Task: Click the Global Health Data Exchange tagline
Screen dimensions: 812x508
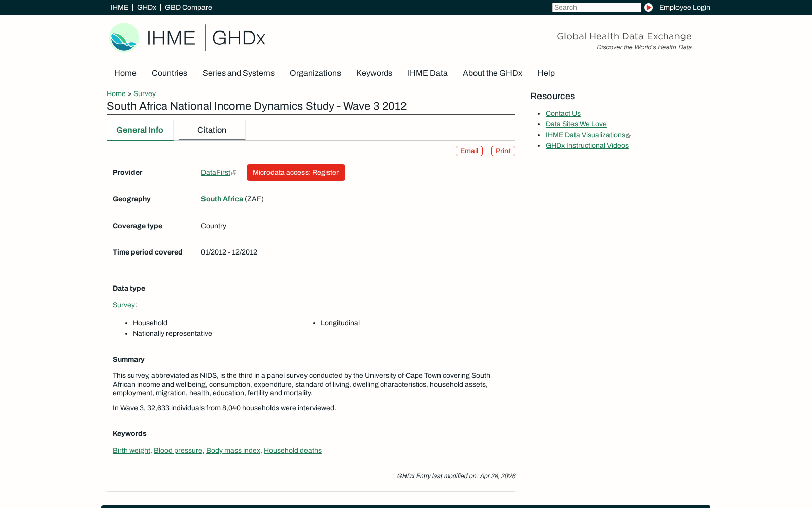Action: click(x=624, y=36)
